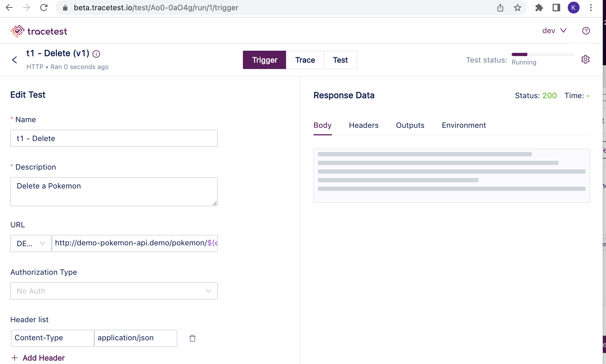Click the loading response body placeholder
Viewport: 606px width, 364px height.
(452, 176)
